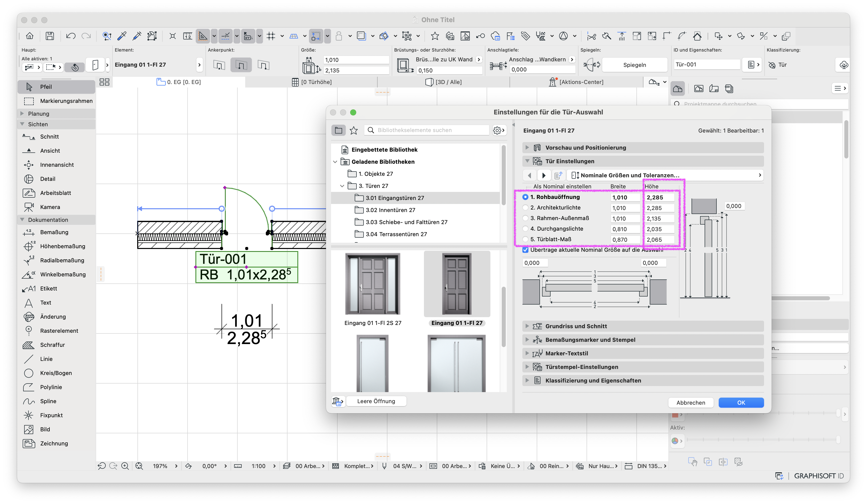Select the pipette pick-up parameters tool
The width and height of the screenshot is (867, 504).
pos(122,36)
